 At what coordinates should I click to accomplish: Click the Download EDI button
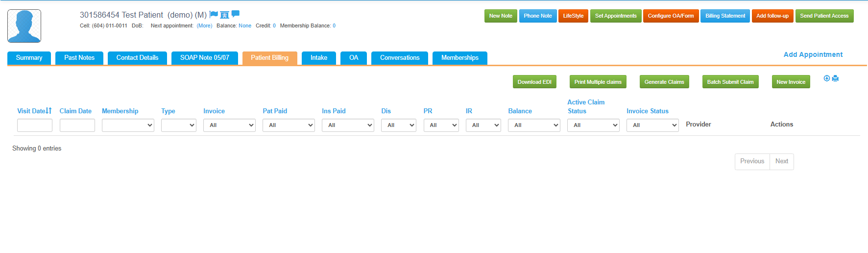pyautogui.click(x=534, y=82)
